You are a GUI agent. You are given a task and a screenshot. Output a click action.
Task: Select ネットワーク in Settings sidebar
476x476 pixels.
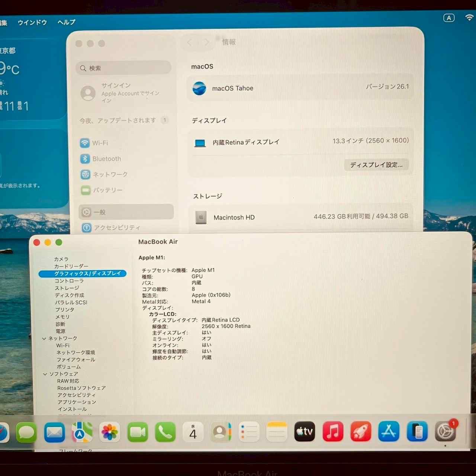[126, 174]
